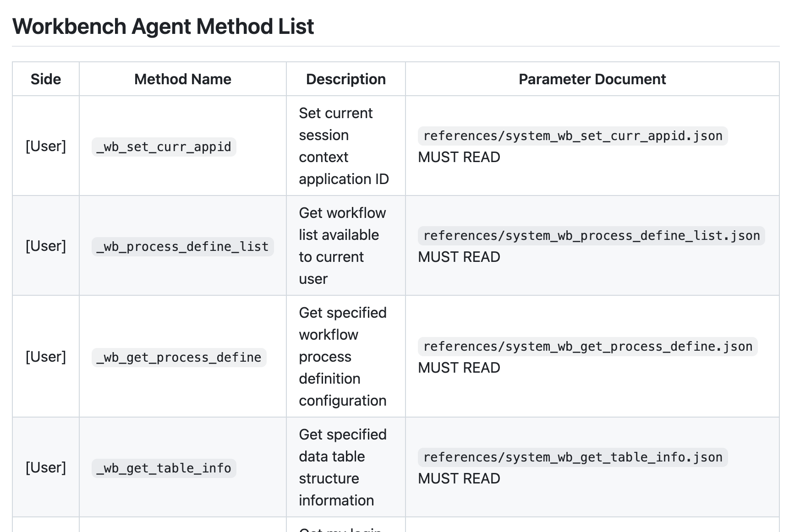Screen dimensions: 800x532
Task: Click MUST READ under system_wb_get_process_define.json
Action: (x=459, y=368)
